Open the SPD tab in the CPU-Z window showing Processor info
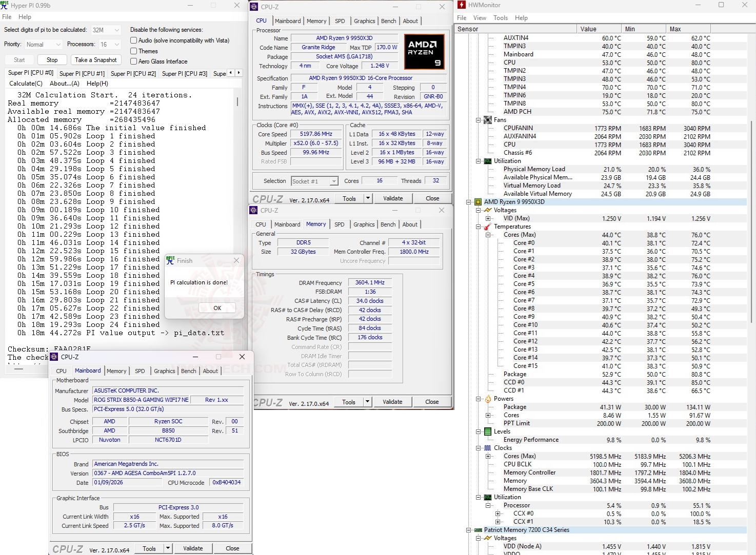The width and height of the screenshot is (756, 555). click(x=340, y=21)
